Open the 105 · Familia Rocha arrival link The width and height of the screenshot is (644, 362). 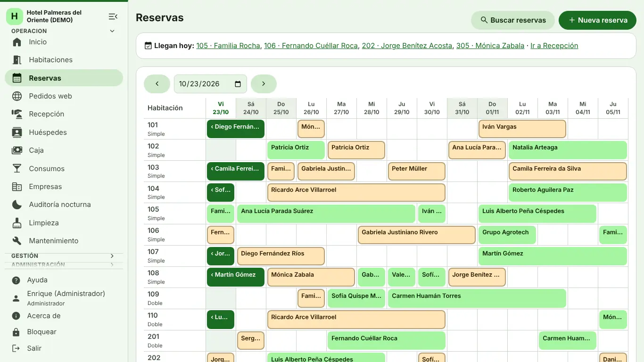[x=228, y=46]
